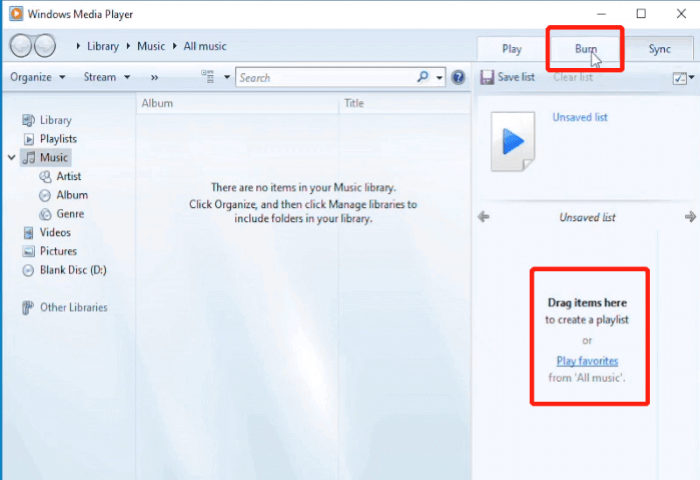
Task: Click the search magnifier icon
Action: tap(423, 77)
